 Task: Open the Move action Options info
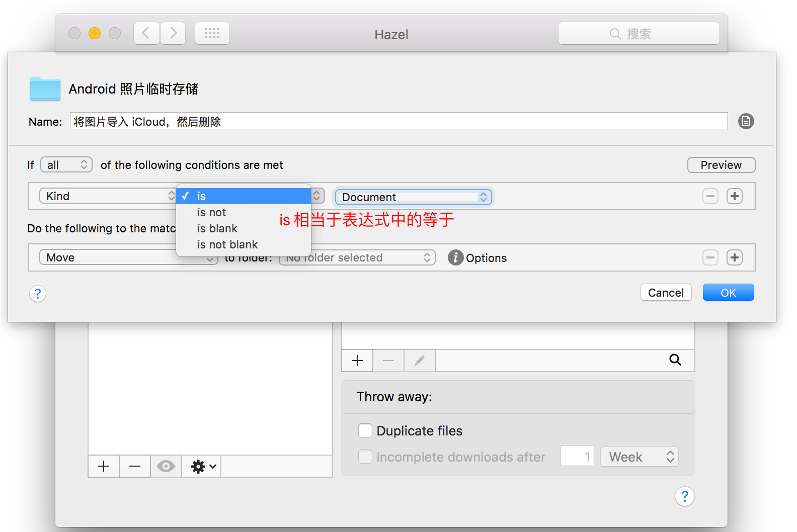[x=455, y=257]
